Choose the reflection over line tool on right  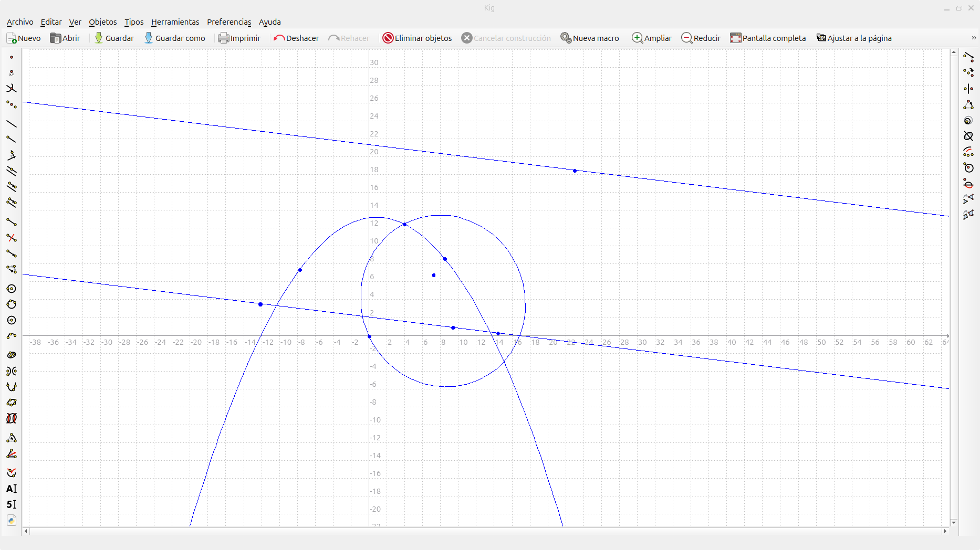(968, 89)
